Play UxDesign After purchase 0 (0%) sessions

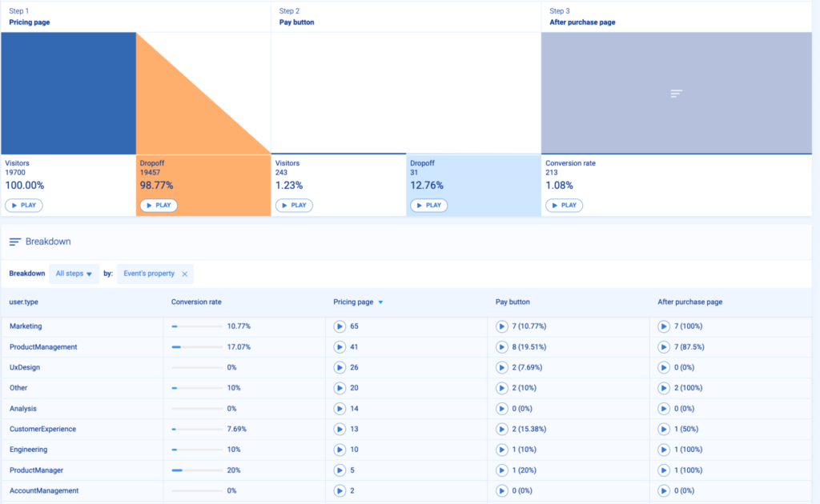[x=664, y=368]
